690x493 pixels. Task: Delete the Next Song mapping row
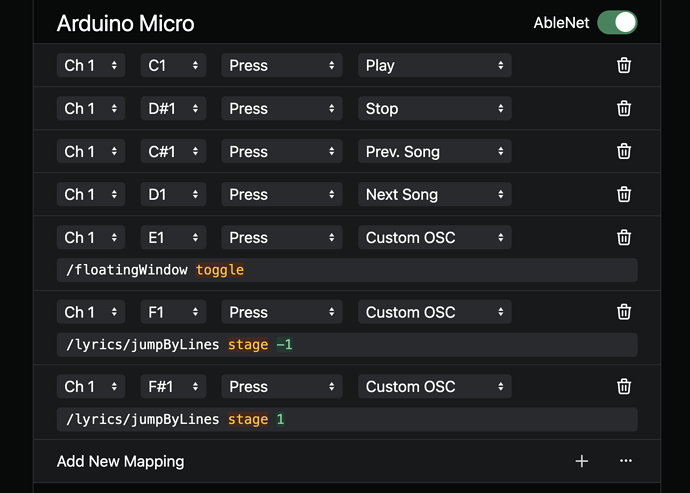[x=624, y=194]
